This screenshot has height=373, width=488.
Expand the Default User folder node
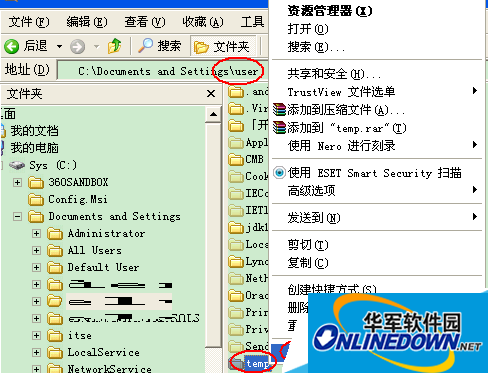(x=36, y=267)
